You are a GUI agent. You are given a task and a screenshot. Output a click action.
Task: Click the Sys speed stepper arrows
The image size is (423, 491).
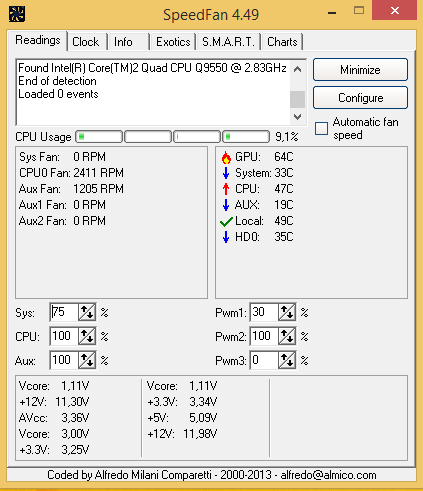87,312
